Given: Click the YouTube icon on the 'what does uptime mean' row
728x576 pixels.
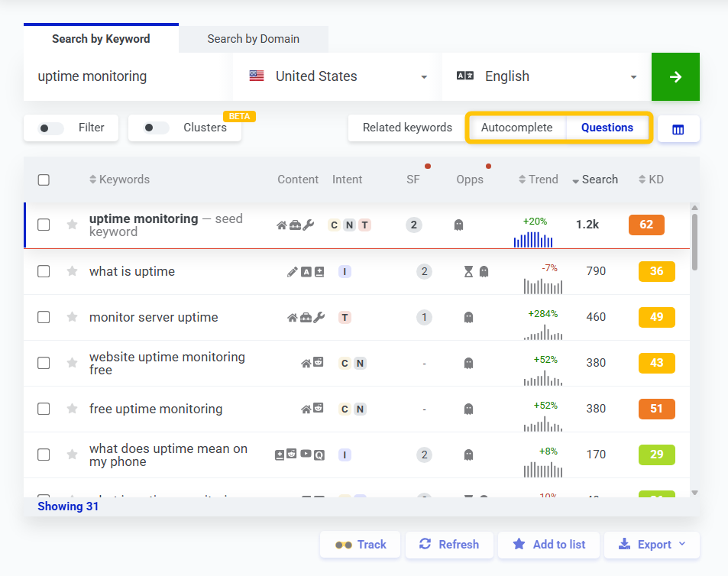Looking at the screenshot, I should 305,454.
